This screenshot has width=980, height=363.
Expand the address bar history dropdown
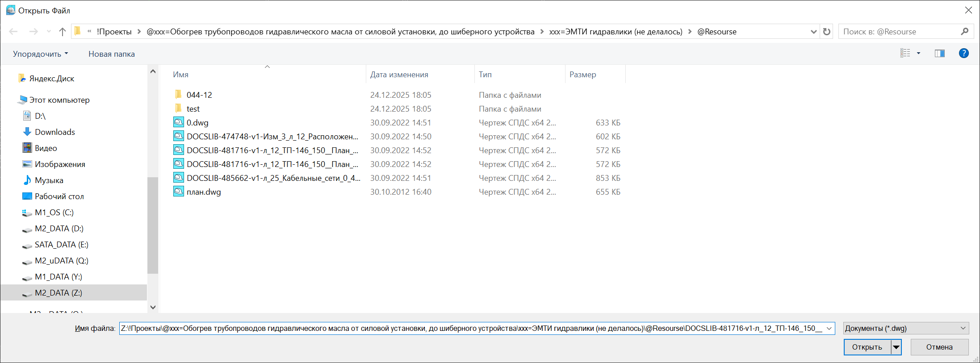(x=813, y=32)
